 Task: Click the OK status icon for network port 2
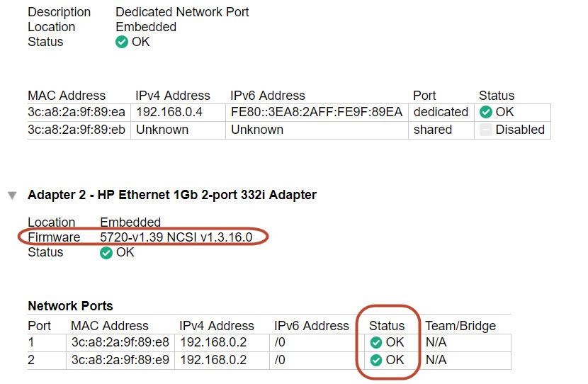(x=376, y=360)
